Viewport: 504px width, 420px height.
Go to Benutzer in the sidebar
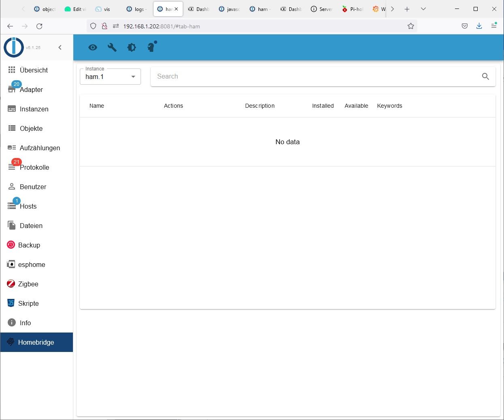click(x=36, y=187)
